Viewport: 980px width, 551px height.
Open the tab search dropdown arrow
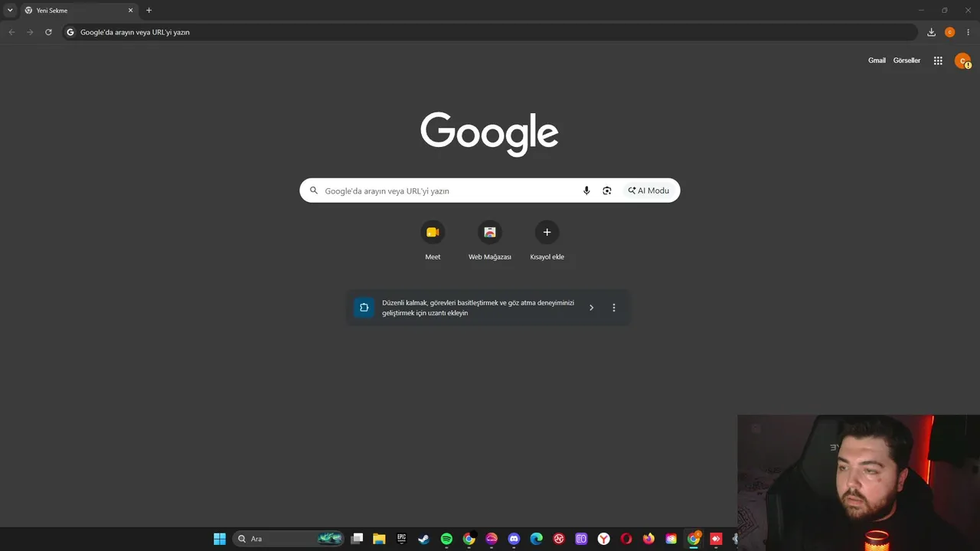coord(10,11)
